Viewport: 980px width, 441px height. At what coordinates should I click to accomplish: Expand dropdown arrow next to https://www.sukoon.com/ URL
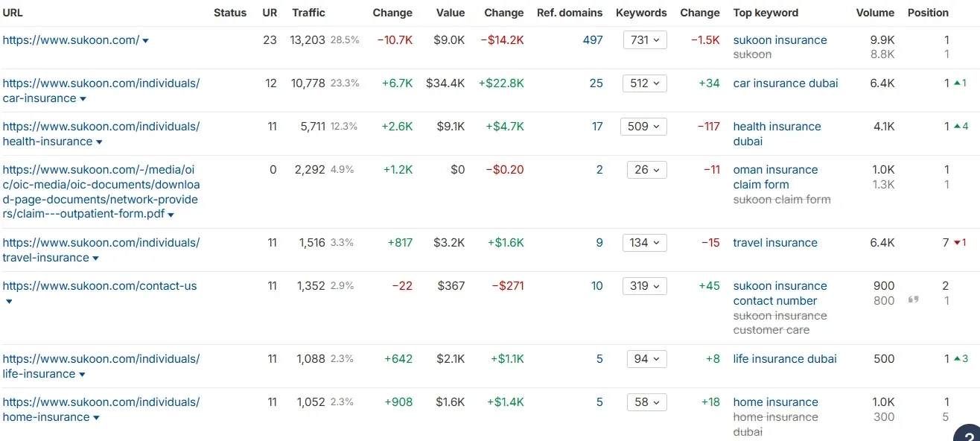pos(145,41)
